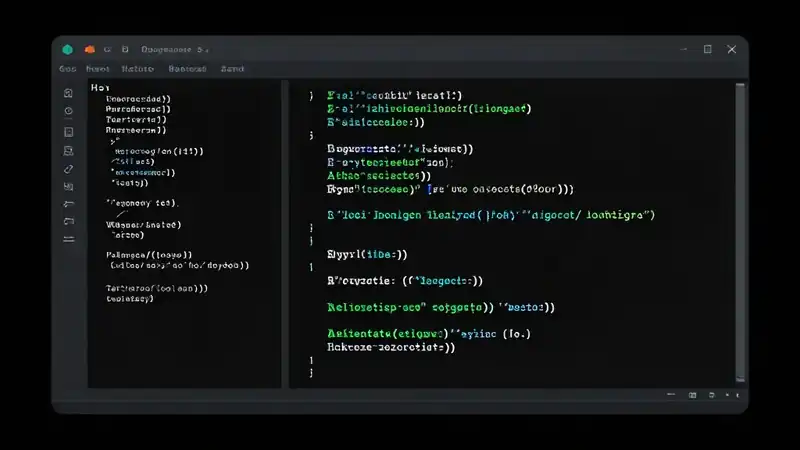Click the hamburger lines icon at sidebar bottom

[68, 239]
